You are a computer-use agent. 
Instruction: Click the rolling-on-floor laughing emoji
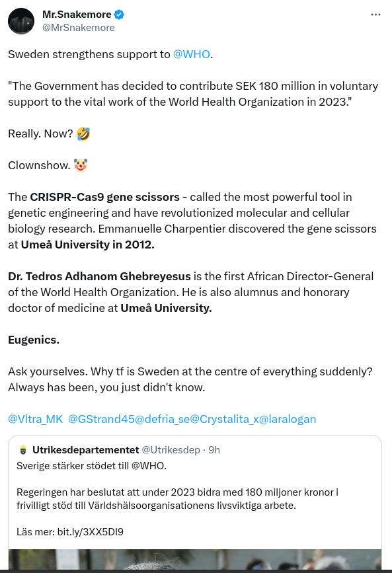click(83, 134)
